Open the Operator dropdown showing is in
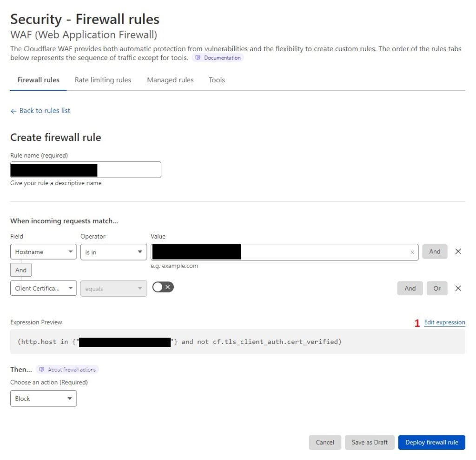476x460 pixels. click(113, 252)
